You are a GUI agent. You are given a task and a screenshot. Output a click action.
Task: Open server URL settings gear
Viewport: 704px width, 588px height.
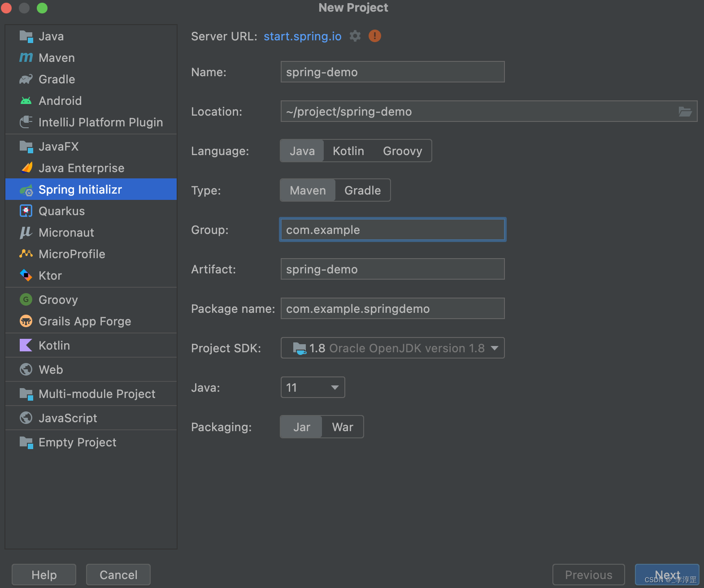(355, 36)
